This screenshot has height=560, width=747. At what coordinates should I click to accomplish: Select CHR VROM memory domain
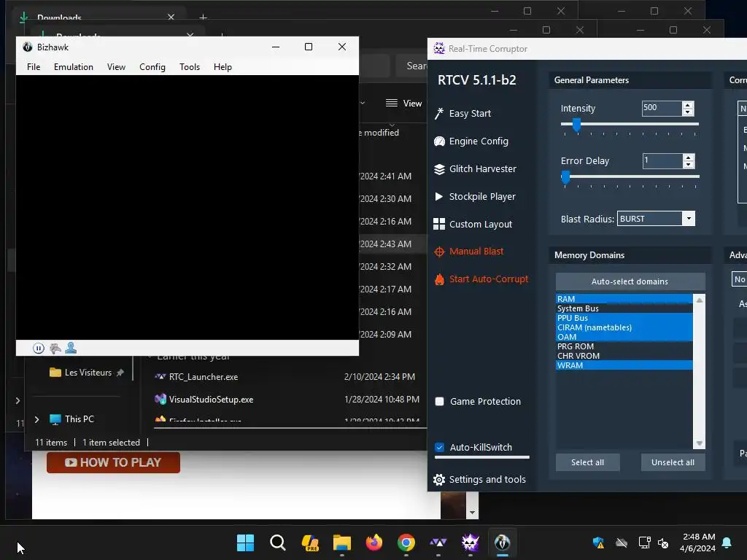pyautogui.click(x=624, y=356)
